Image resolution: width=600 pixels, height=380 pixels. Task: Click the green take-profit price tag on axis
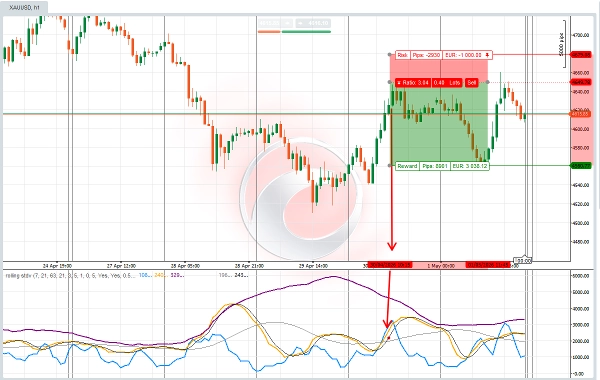(x=581, y=166)
